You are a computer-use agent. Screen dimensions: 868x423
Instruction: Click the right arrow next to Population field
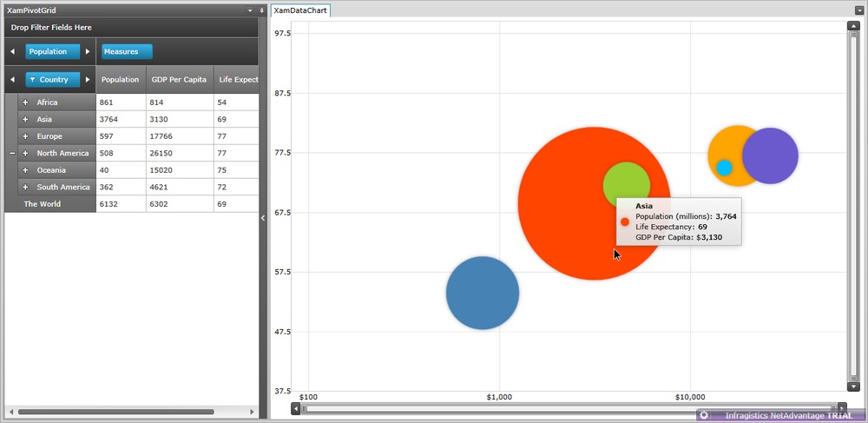click(x=87, y=52)
